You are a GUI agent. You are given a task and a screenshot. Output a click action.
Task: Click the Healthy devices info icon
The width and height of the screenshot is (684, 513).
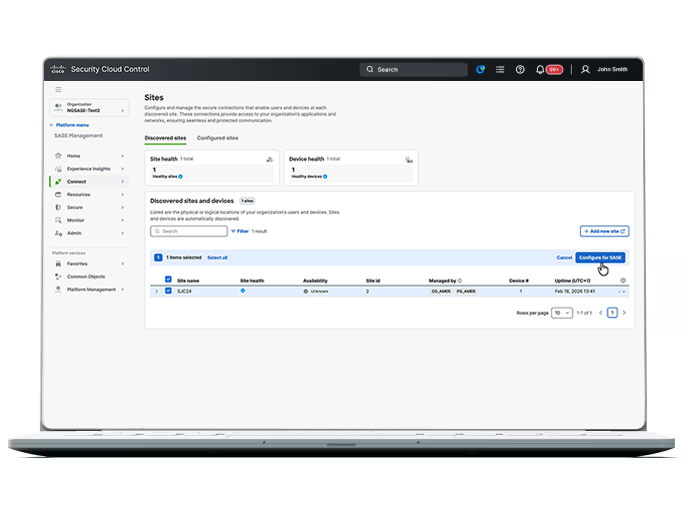click(x=325, y=177)
